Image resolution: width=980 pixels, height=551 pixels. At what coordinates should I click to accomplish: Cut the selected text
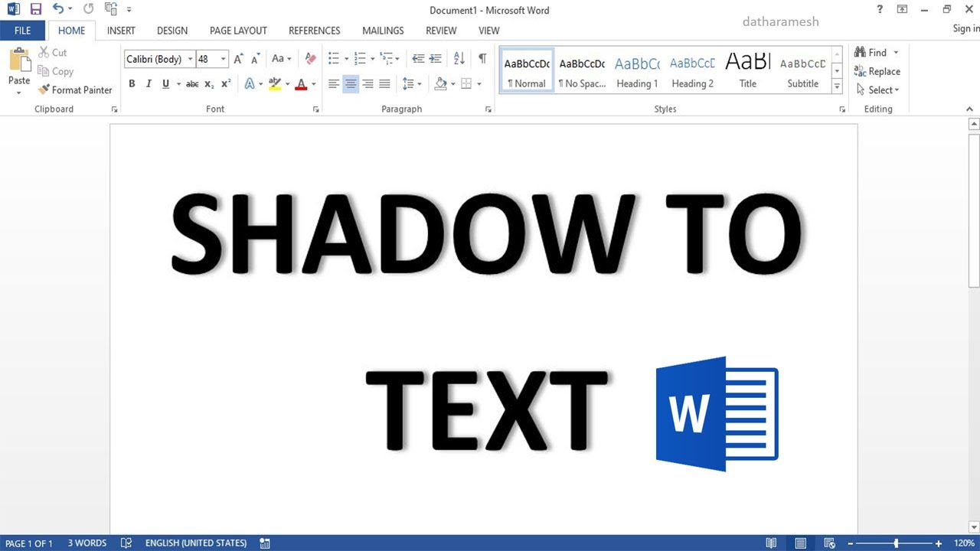tap(52, 52)
